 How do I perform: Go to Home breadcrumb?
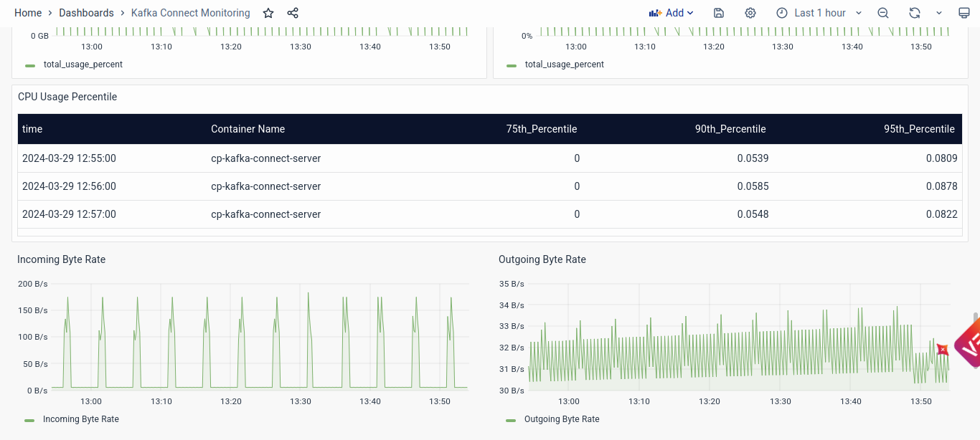click(28, 13)
